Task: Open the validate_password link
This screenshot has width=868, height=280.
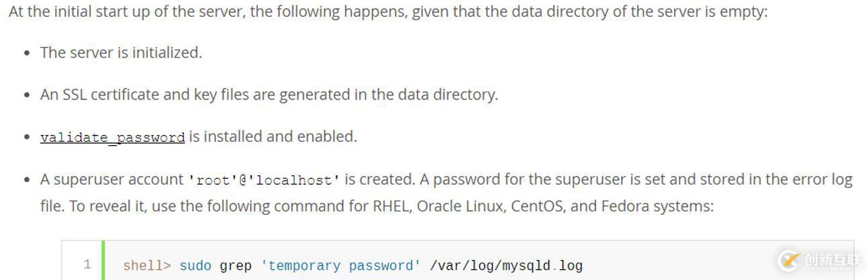Action: point(112,137)
